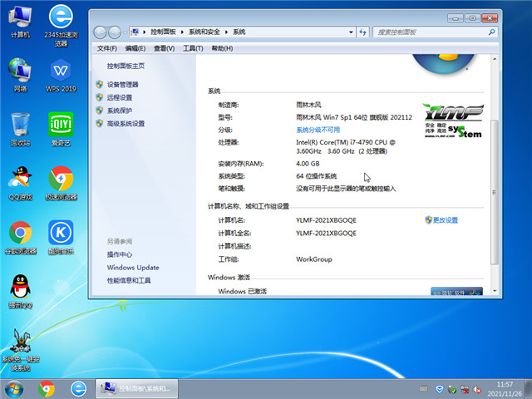The image size is (532, 399).
Task: Open the 计算机 desktop icon
Action: pos(20,22)
